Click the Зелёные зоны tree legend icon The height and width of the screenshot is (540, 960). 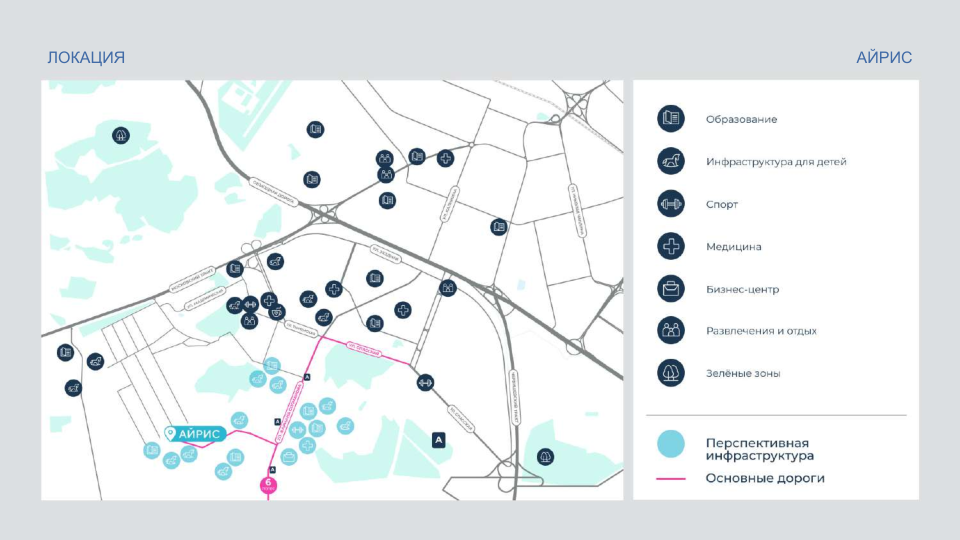click(669, 373)
